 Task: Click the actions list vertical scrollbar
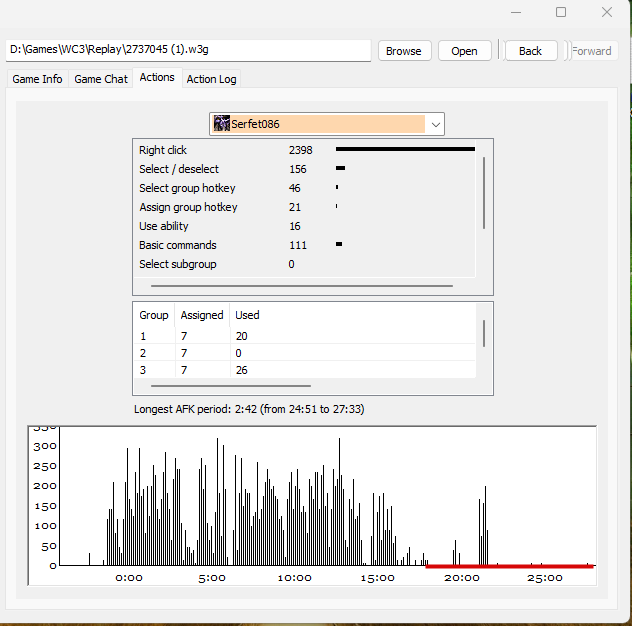[484, 193]
